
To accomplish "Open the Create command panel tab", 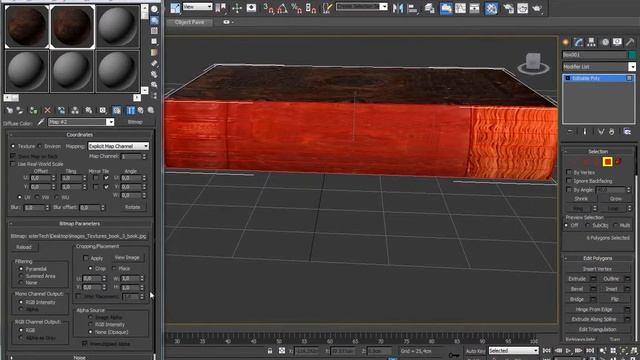I will click(x=566, y=42).
